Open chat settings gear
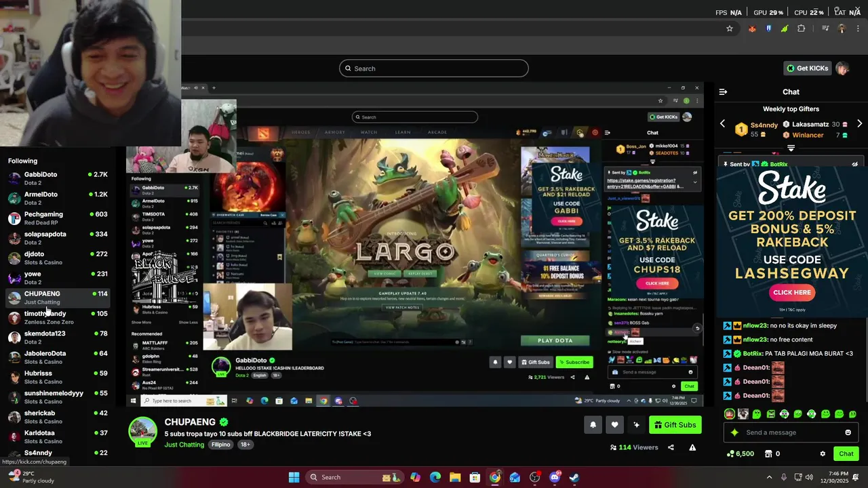 coord(823,454)
